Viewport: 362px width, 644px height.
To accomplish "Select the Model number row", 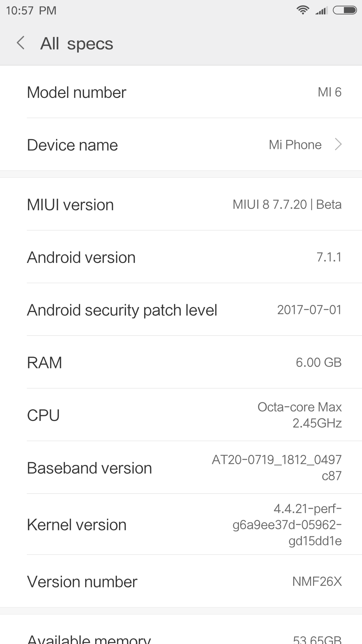I will (x=181, y=92).
